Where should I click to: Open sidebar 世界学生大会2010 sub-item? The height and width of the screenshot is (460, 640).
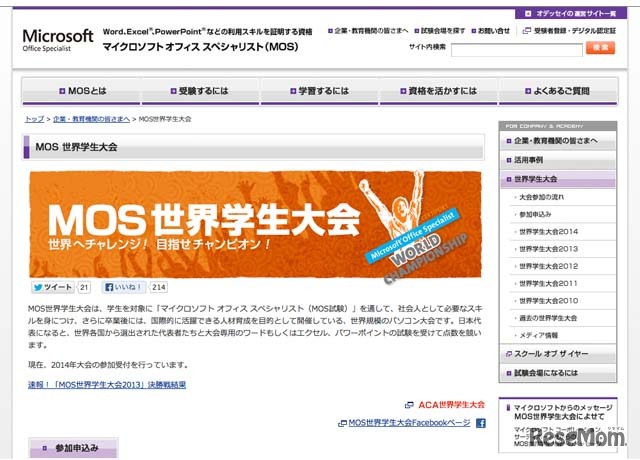tap(562, 301)
